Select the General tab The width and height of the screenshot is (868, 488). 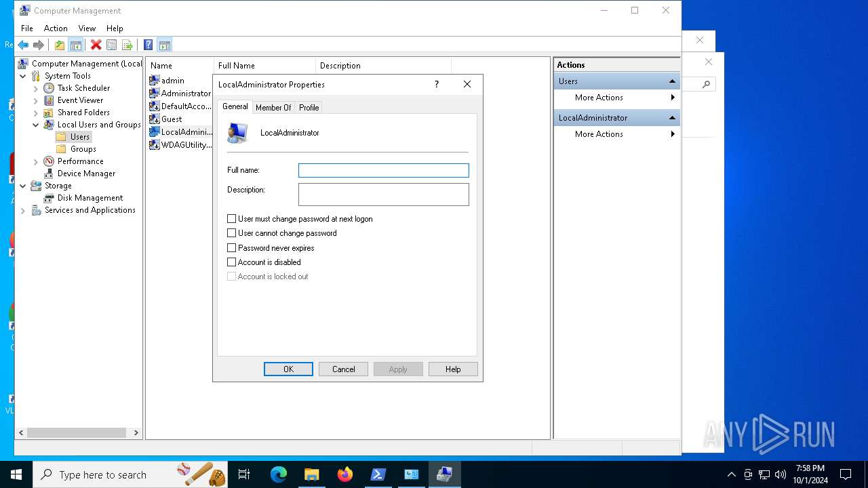tap(235, 106)
